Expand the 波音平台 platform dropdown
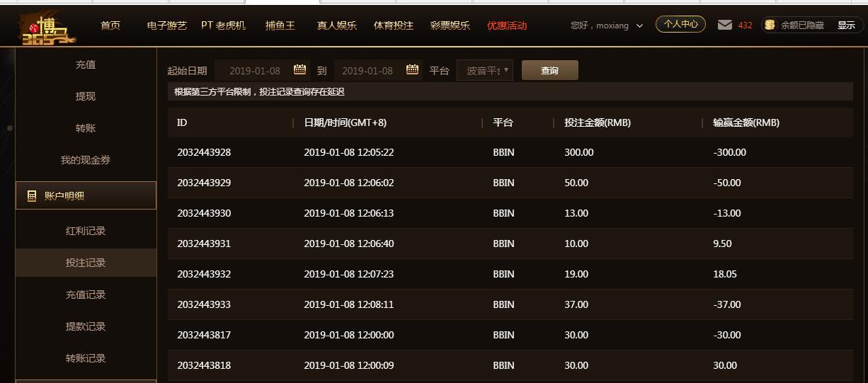The image size is (868, 383). coord(485,70)
